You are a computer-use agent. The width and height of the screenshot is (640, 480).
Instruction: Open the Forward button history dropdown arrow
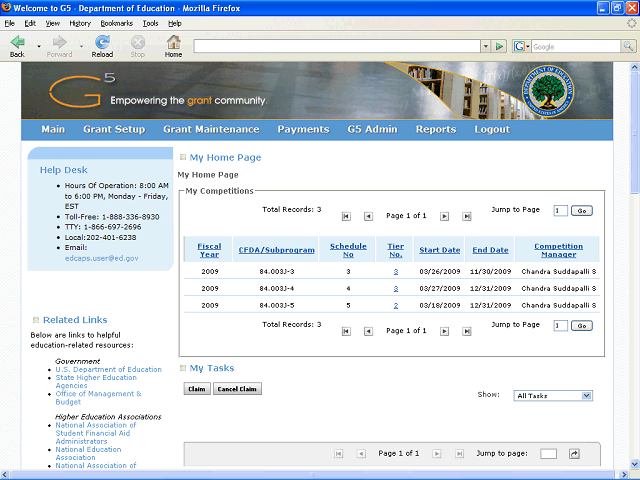[x=81, y=47]
